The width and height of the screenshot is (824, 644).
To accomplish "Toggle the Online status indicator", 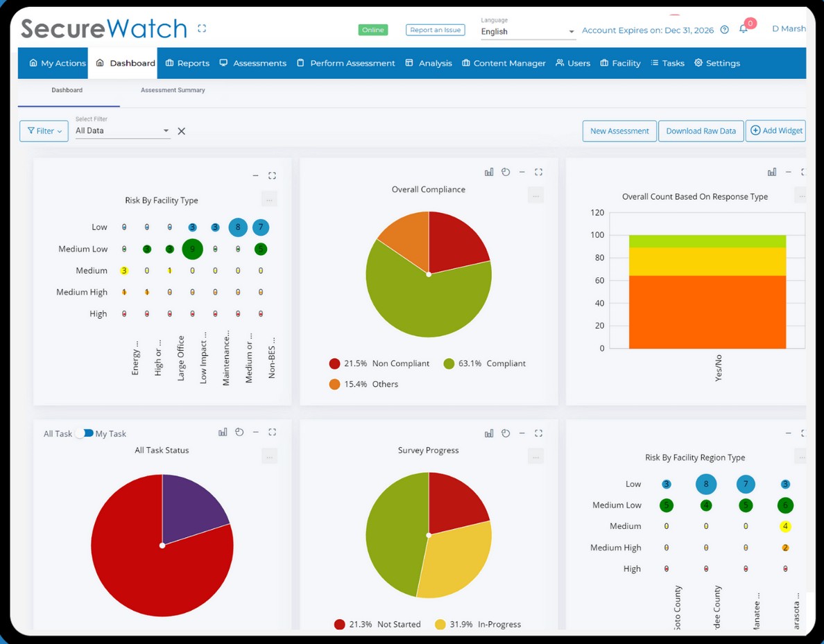I will point(372,30).
